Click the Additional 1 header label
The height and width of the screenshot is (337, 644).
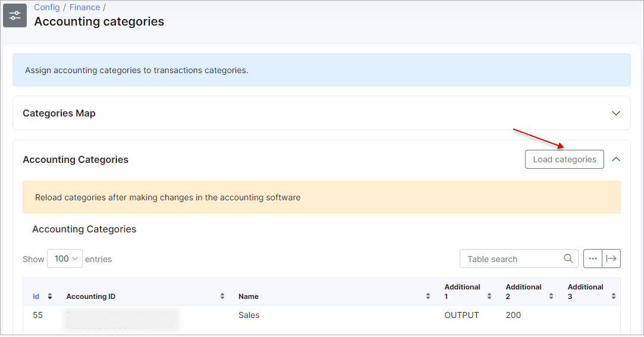[462, 291]
